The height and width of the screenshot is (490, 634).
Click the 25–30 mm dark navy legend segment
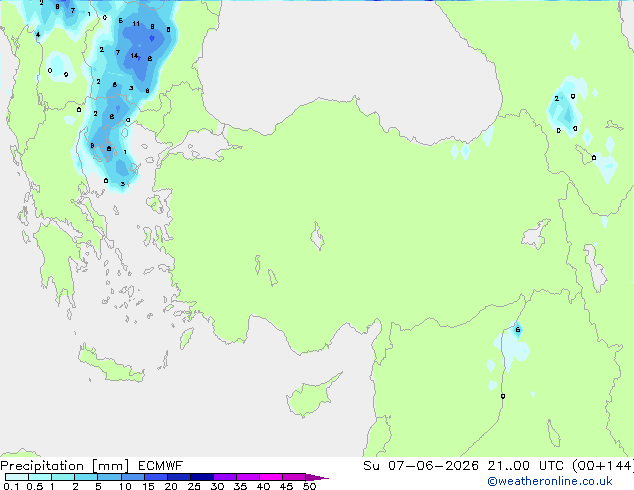[x=202, y=477]
